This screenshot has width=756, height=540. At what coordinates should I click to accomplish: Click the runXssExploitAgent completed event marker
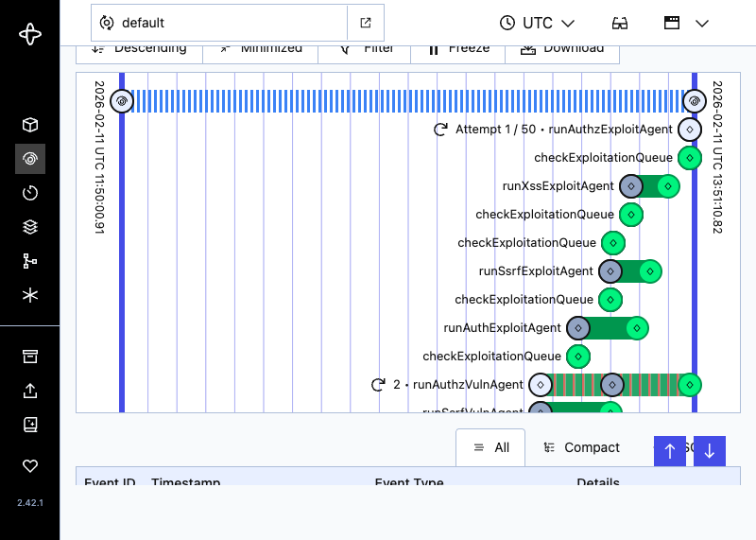click(x=668, y=186)
